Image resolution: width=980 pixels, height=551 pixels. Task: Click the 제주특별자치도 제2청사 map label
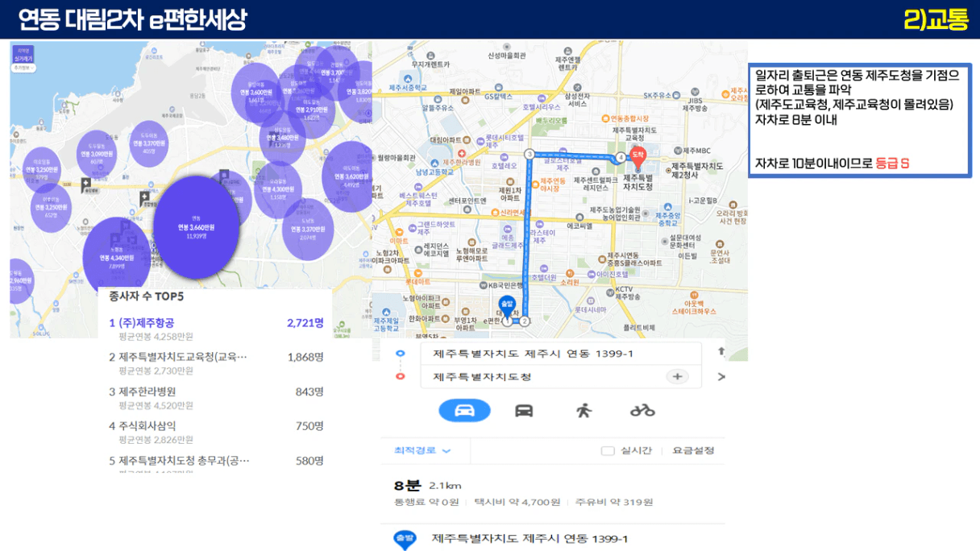point(697,170)
